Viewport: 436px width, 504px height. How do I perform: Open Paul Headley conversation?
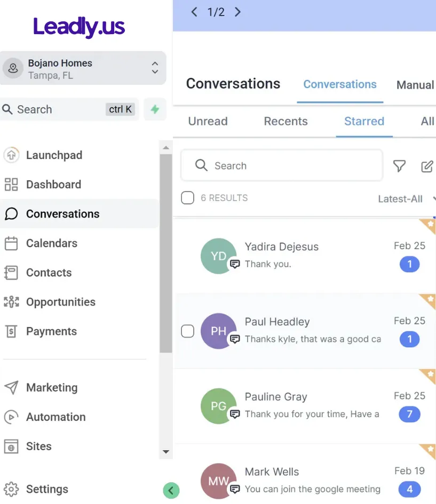(304, 331)
